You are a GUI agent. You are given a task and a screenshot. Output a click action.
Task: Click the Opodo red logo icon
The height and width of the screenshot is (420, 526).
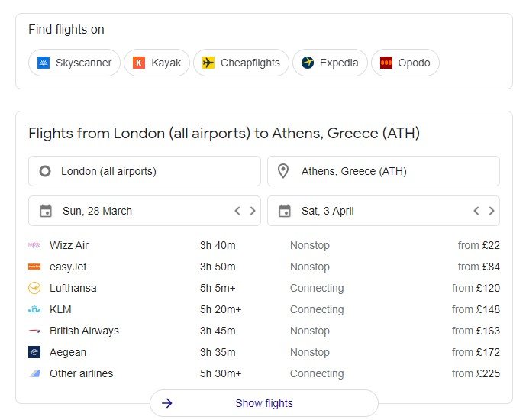[386, 63]
